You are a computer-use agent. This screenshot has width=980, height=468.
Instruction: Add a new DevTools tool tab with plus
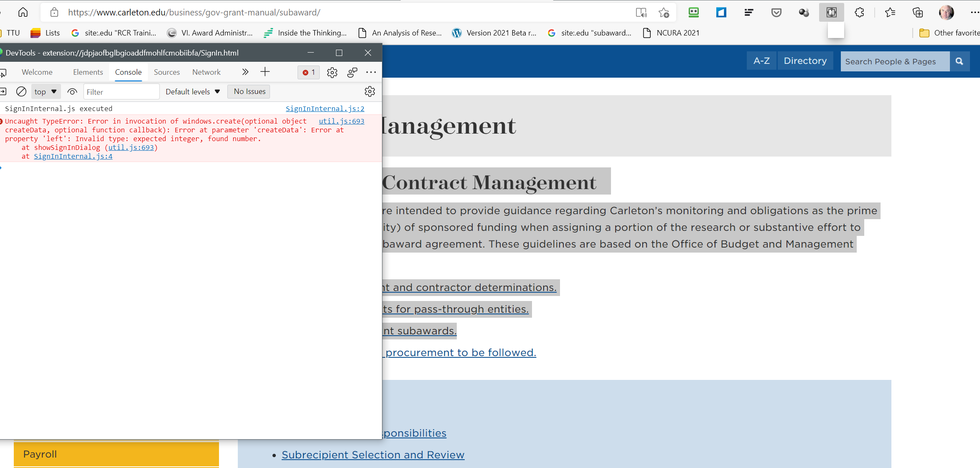point(265,72)
